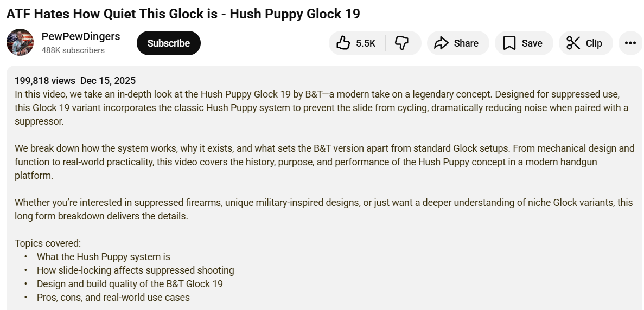Open the PewPewDingers channel avatar
Viewport: 644px width, 310px height.
[x=20, y=43]
